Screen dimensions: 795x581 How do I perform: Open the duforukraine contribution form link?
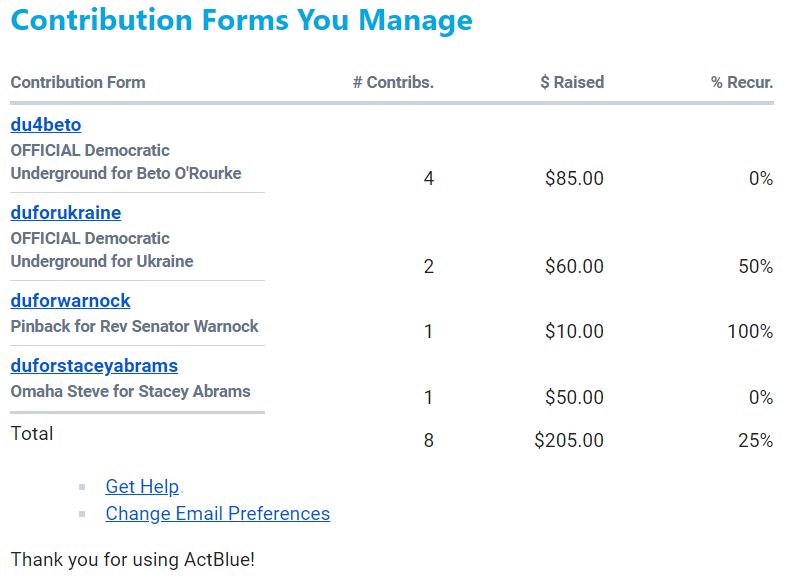(66, 213)
